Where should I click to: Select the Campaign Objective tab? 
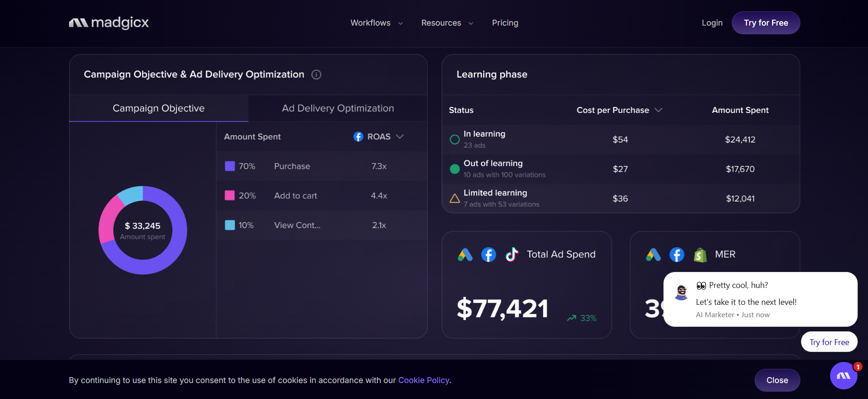(159, 108)
